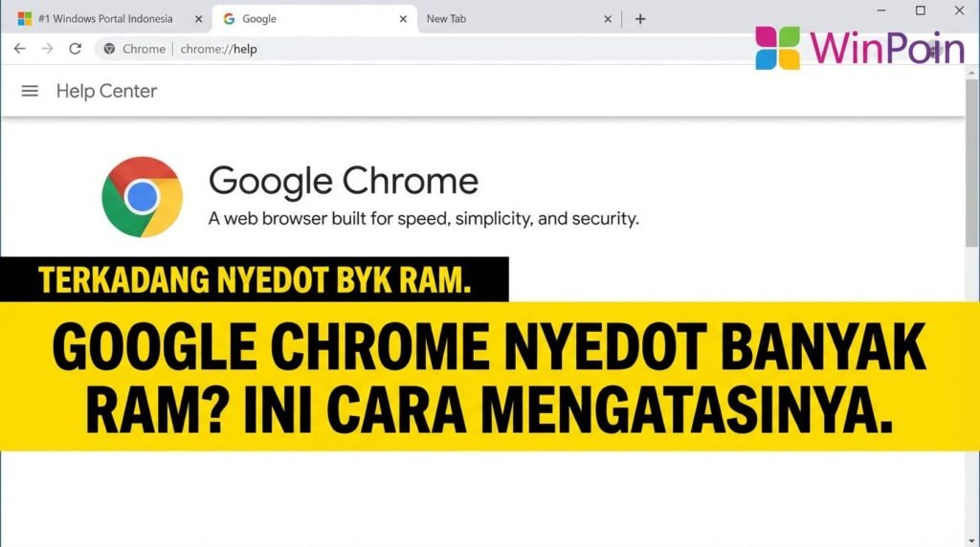
Task: Click the Chrome site info icon
Action: point(109,49)
